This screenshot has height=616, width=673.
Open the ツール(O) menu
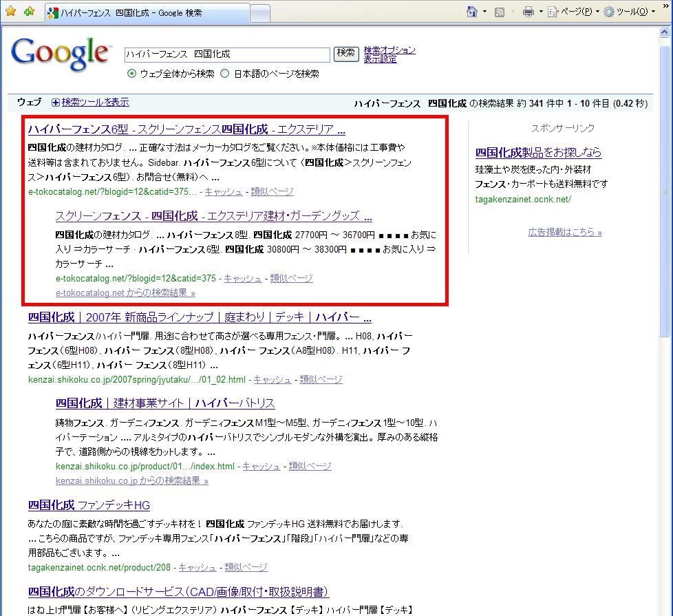[629, 12]
